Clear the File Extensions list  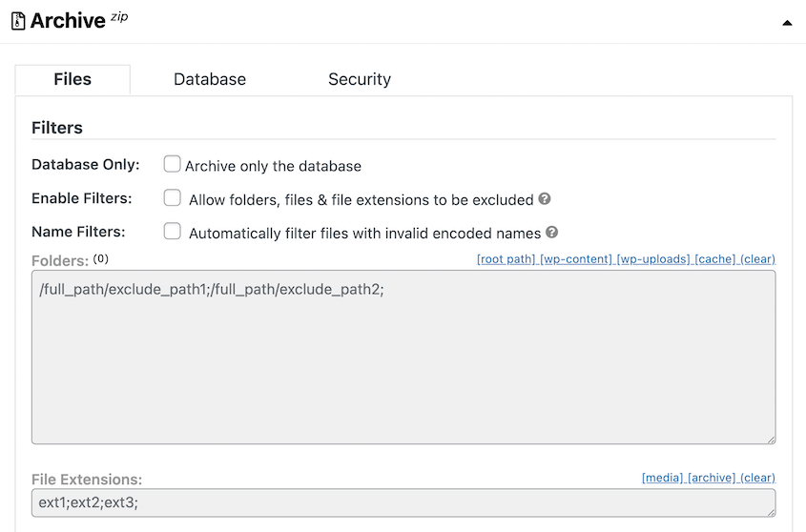point(757,478)
